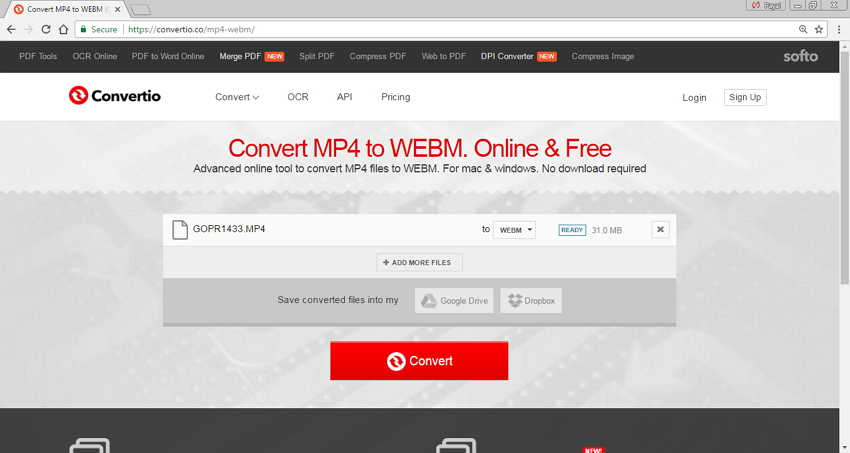Open the browser home page icon
The height and width of the screenshot is (453, 850).
coord(63,29)
